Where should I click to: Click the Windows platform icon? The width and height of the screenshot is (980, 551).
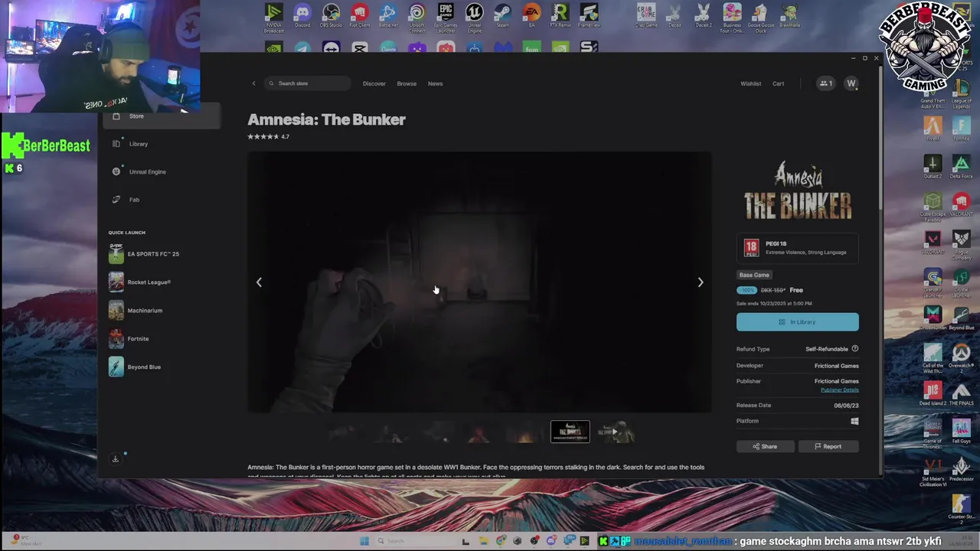click(x=854, y=421)
